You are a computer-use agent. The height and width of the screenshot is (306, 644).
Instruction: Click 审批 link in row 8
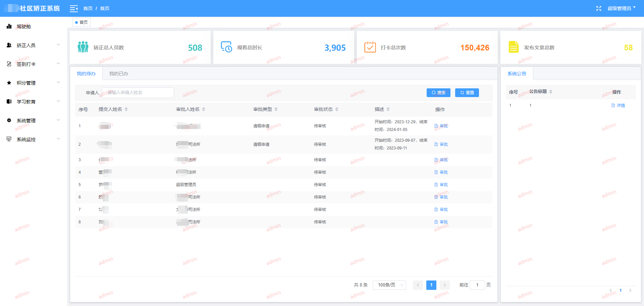click(x=441, y=222)
